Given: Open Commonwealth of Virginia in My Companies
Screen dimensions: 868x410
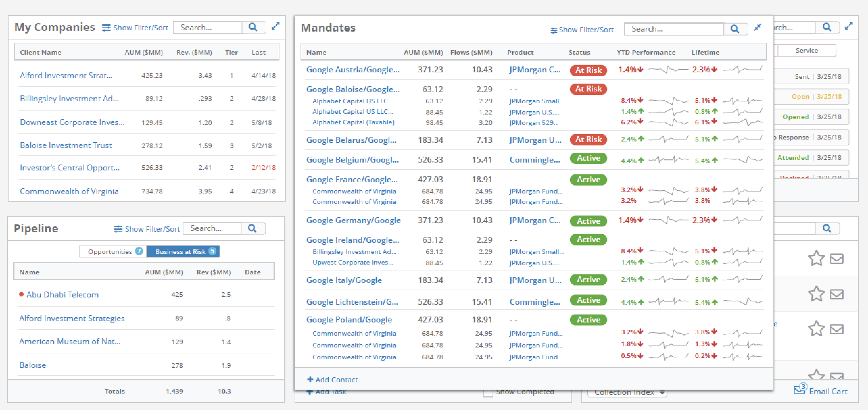Looking at the screenshot, I should [x=69, y=191].
